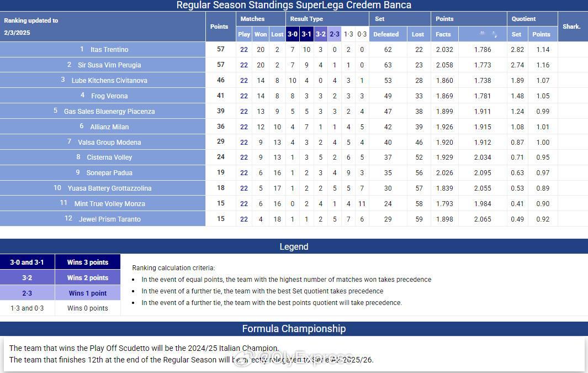Click Verona's 41 points value
The image size is (588, 373).
[221, 95]
